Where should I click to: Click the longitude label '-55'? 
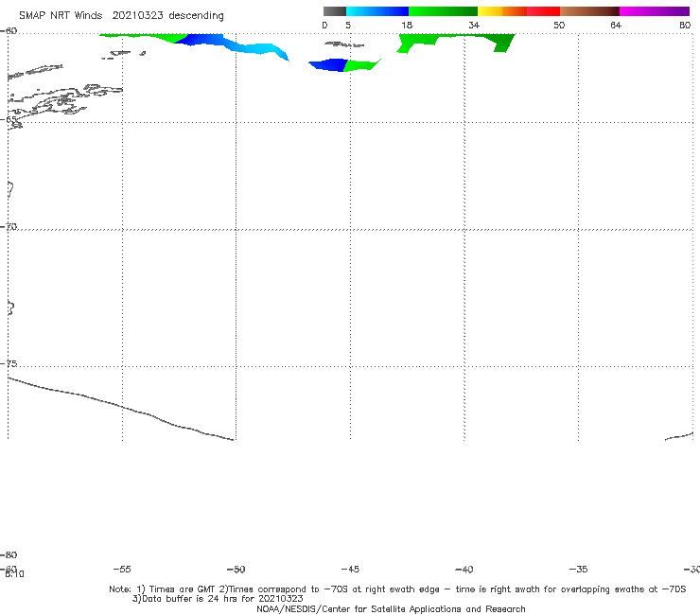point(122,569)
